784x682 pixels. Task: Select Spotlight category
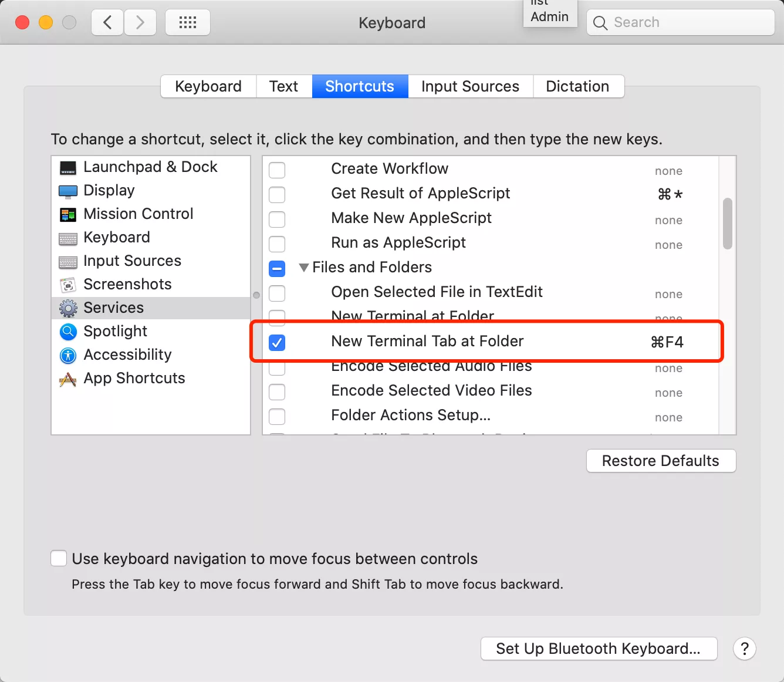(151, 332)
